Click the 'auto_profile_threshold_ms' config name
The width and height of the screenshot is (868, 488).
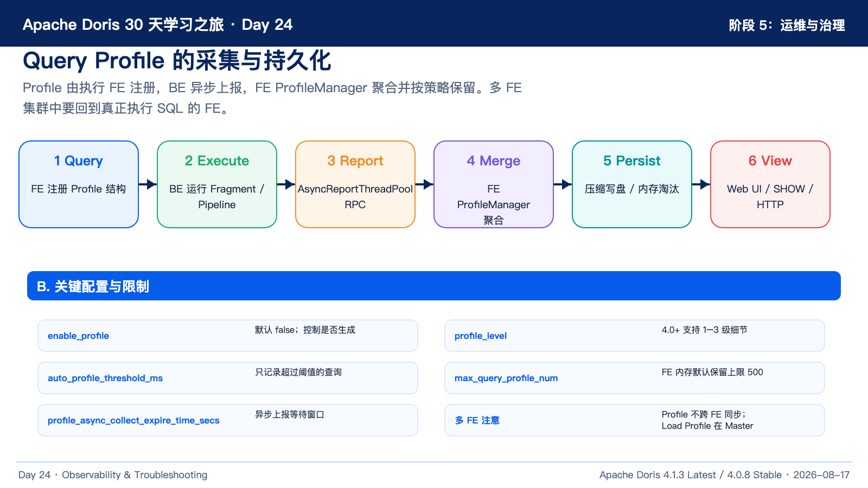pos(105,378)
